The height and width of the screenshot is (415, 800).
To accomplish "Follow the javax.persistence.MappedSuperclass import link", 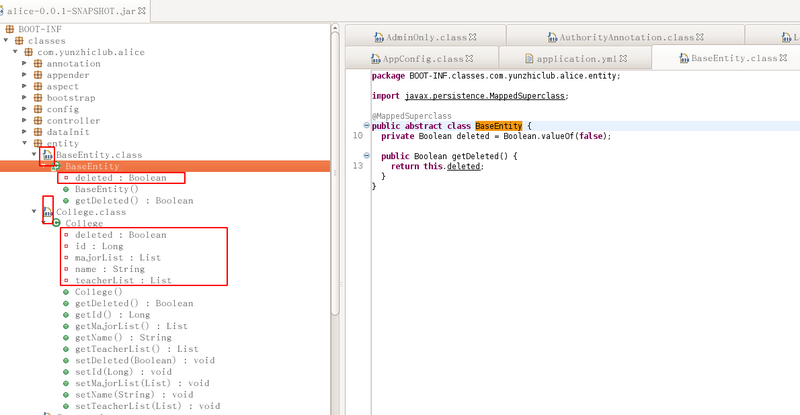I will click(485, 96).
